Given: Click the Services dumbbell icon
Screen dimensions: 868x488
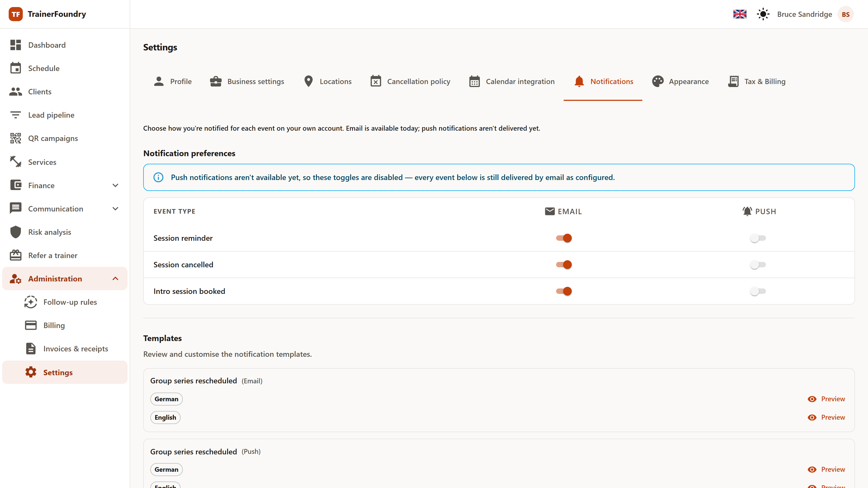Looking at the screenshot, I should tap(15, 162).
